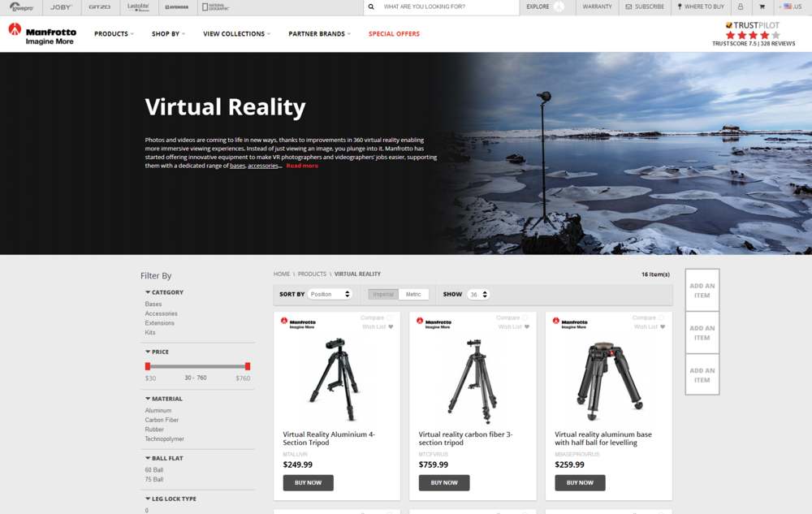Screen dimensions: 812x514
Task: Check Compare for the Aluminium 4-Section Tripod
Action: point(389,318)
